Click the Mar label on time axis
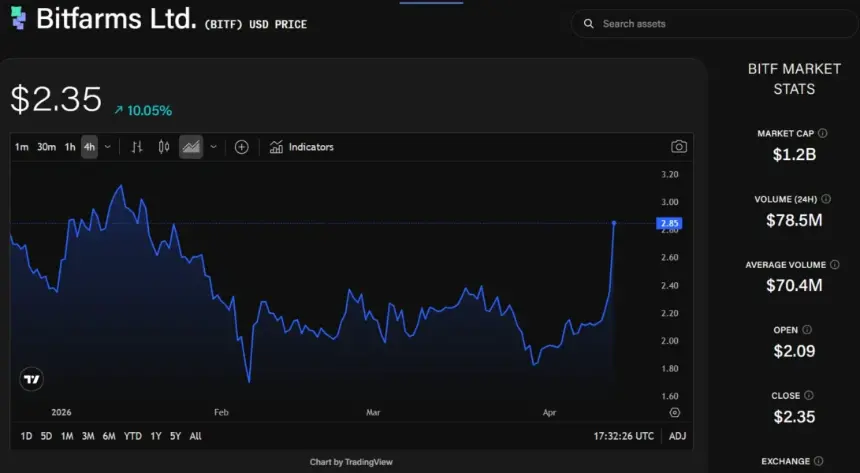This screenshot has height=473, width=860. [x=373, y=413]
